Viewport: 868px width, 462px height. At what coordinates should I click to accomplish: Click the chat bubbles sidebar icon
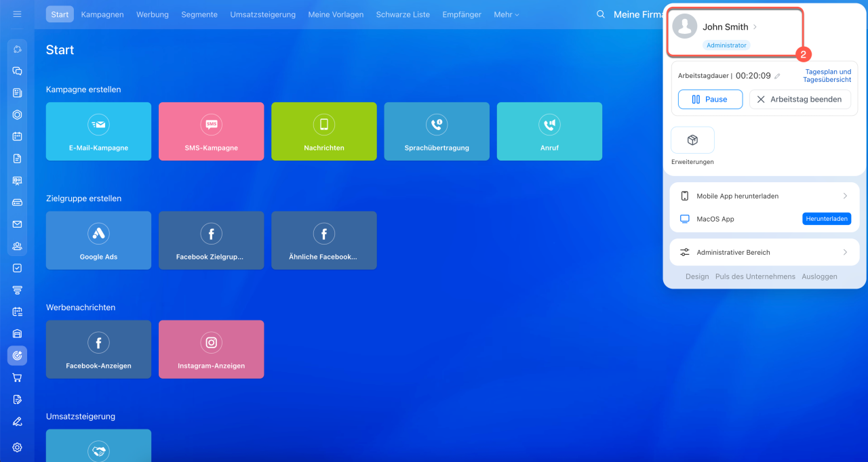pyautogui.click(x=18, y=71)
